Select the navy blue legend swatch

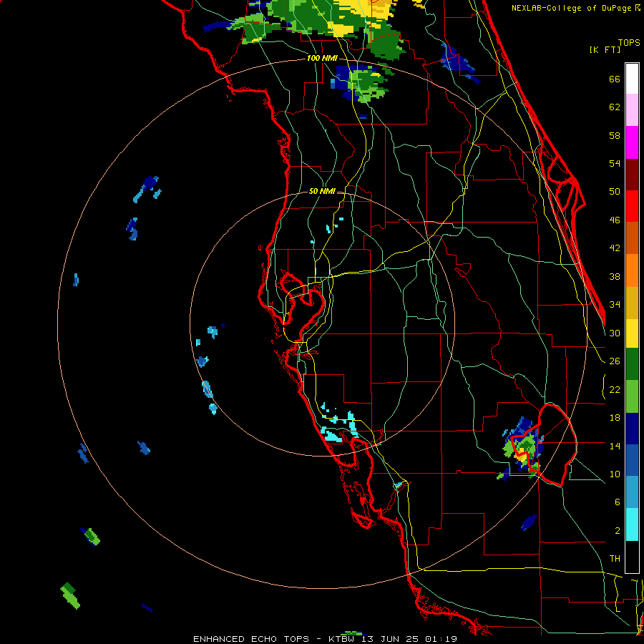pos(632,429)
